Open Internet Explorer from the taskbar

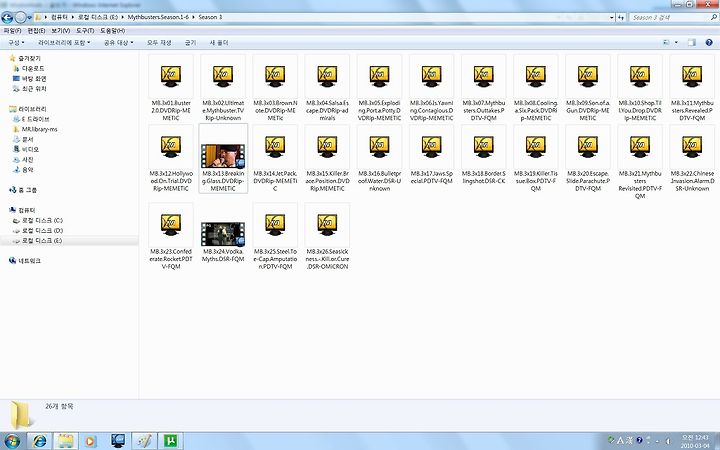click(39, 441)
